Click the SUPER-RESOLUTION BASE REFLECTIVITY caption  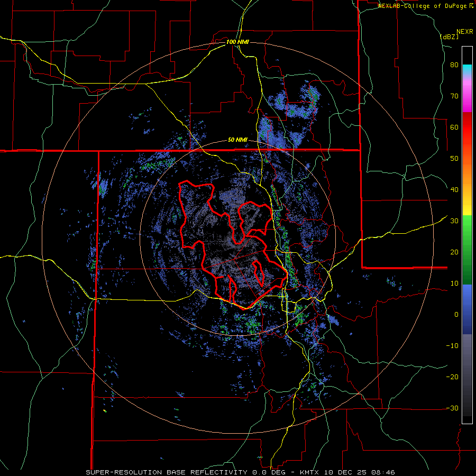click(168, 472)
